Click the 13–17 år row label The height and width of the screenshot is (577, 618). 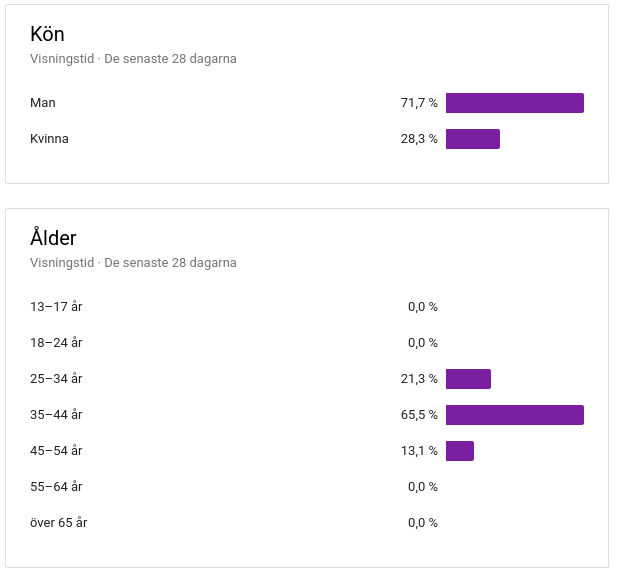(56, 307)
